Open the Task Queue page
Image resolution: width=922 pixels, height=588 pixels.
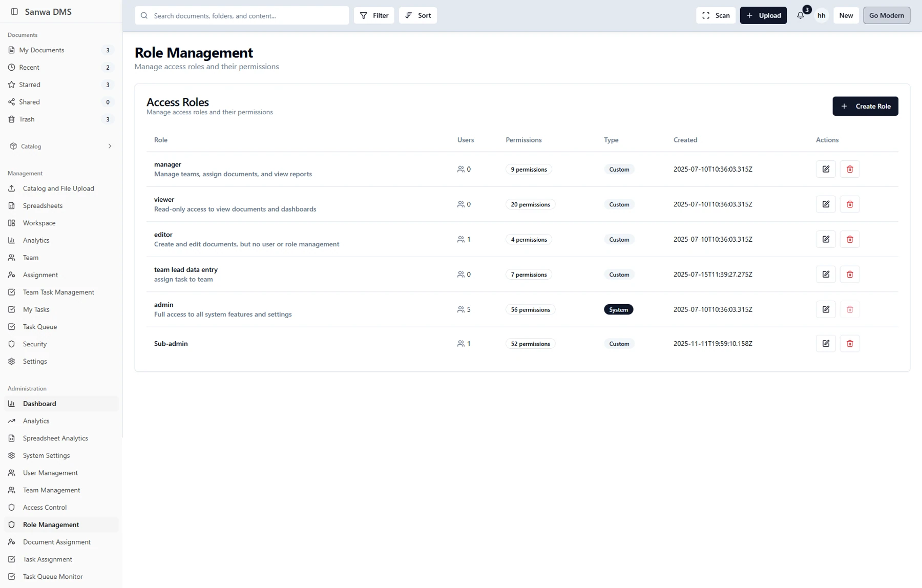pos(61,327)
